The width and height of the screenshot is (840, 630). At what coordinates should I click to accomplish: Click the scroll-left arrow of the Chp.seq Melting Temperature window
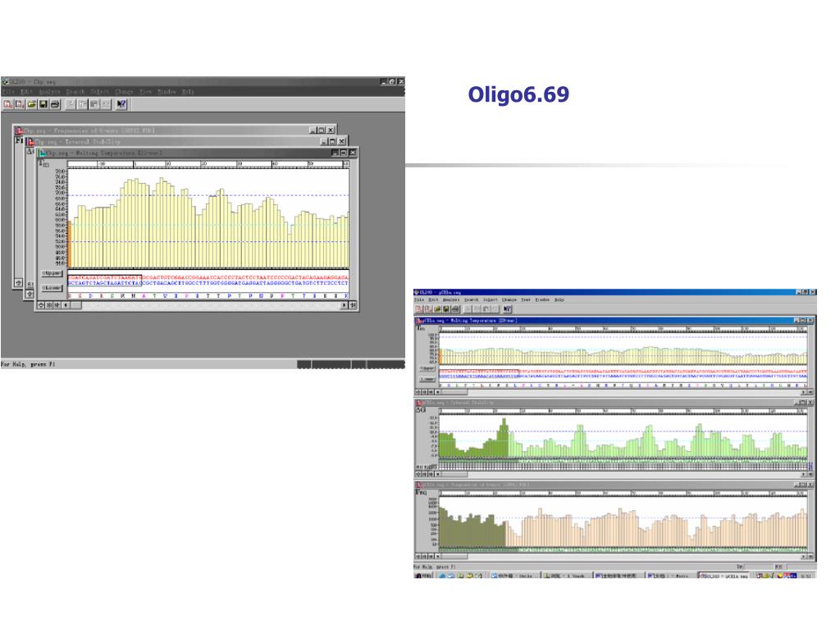tap(66, 305)
